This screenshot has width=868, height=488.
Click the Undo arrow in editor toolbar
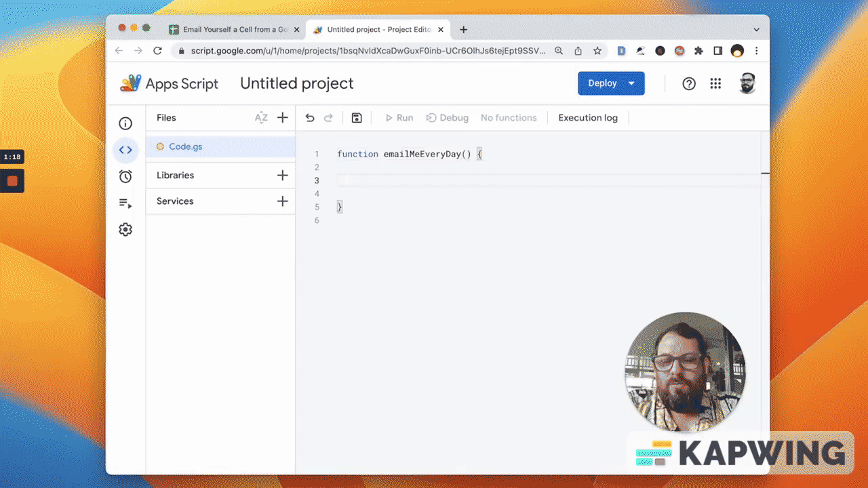(x=310, y=118)
